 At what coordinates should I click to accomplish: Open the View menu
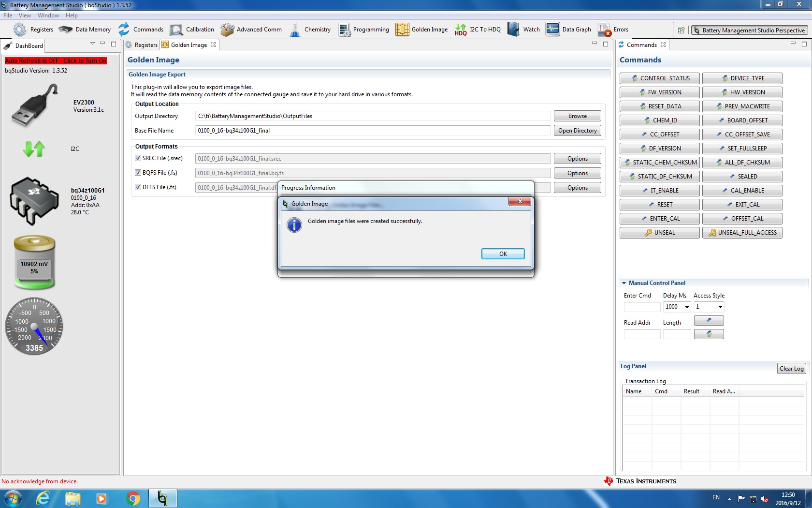point(25,15)
